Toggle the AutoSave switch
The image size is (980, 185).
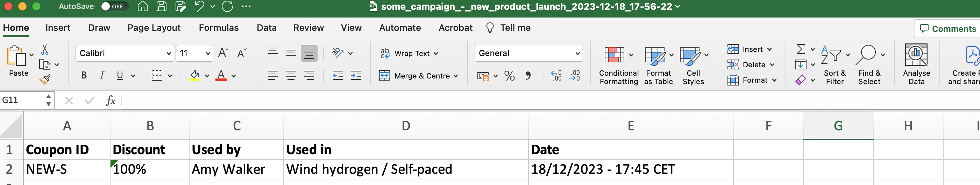point(113,7)
